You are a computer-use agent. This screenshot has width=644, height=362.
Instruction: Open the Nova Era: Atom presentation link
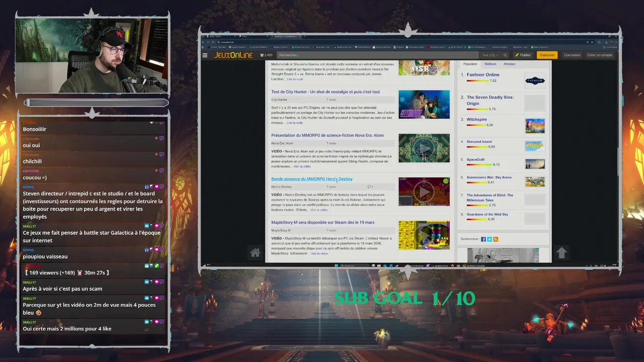tap(328, 135)
